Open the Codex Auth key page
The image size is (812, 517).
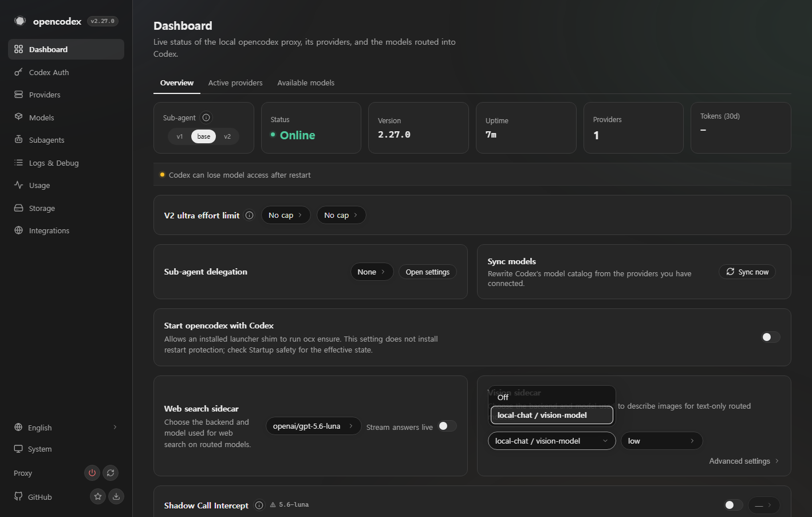pos(66,72)
